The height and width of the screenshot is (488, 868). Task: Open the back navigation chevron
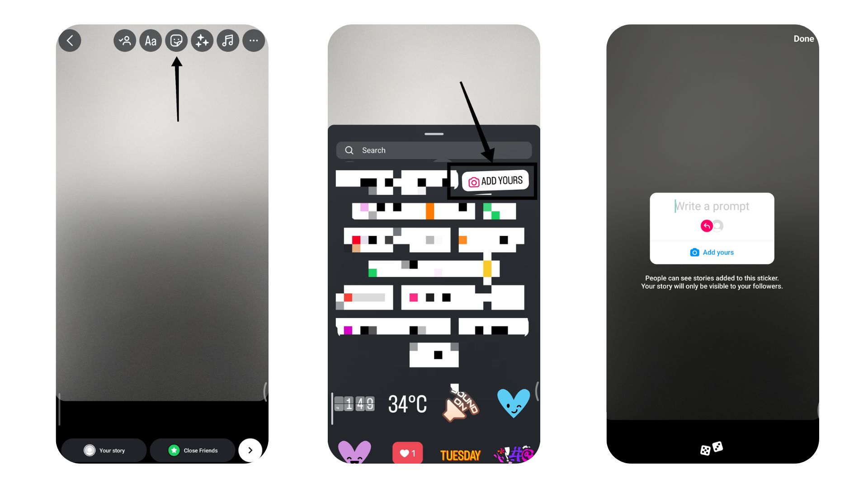(x=70, y=40)
